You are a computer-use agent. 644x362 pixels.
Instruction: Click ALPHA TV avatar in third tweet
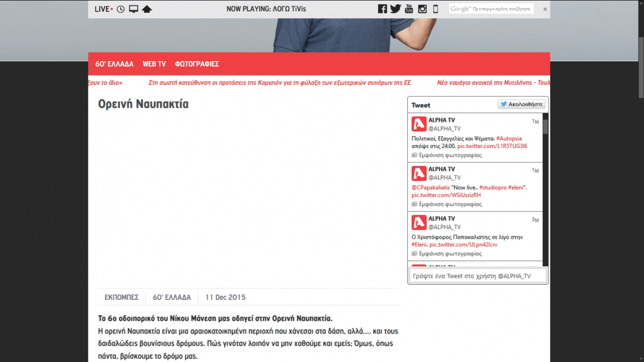[x=419, y=223]
